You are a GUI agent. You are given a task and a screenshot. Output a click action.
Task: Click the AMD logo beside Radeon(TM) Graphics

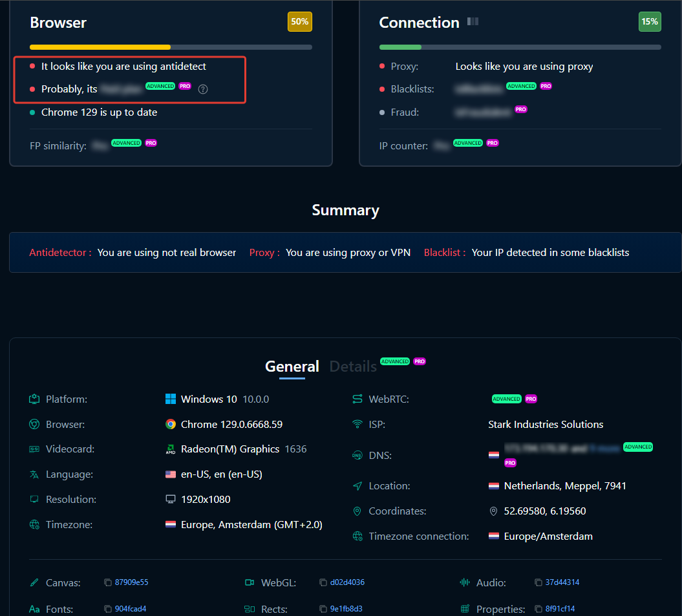point(171,450)
